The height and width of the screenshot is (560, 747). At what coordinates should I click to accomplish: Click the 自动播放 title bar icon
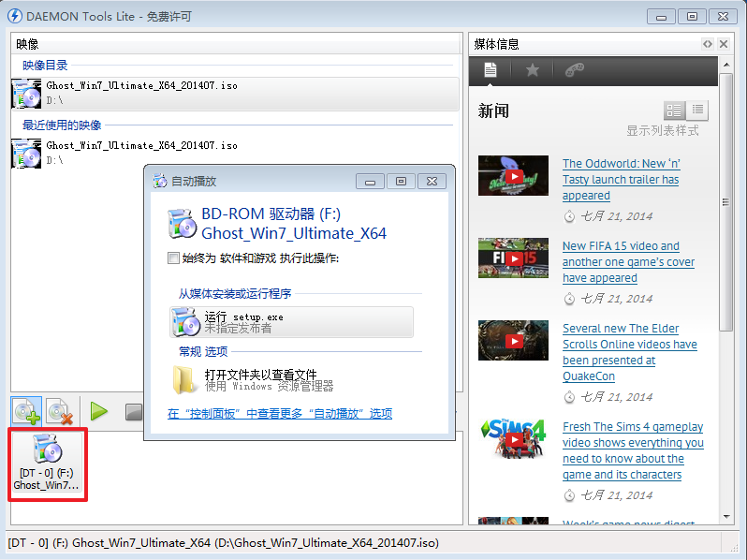coord(160,181)
